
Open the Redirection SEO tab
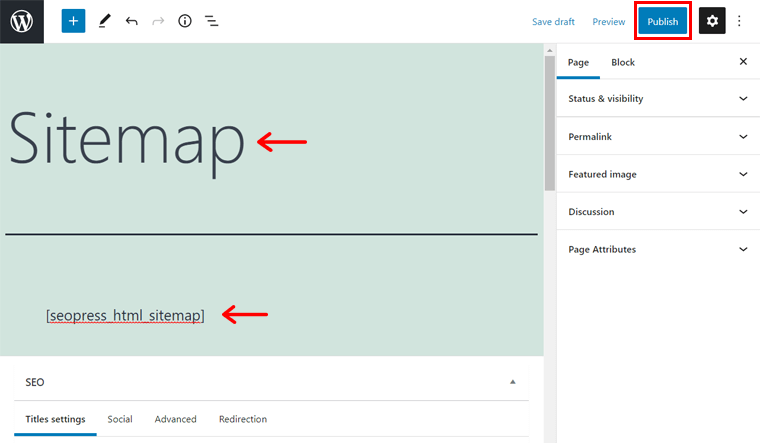tap(243, 419)
